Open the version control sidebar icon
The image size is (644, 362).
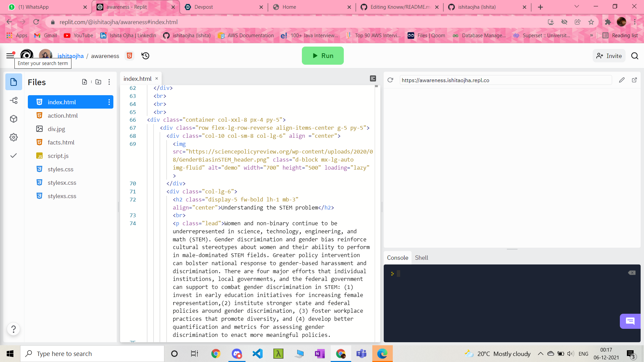point(14,100)
